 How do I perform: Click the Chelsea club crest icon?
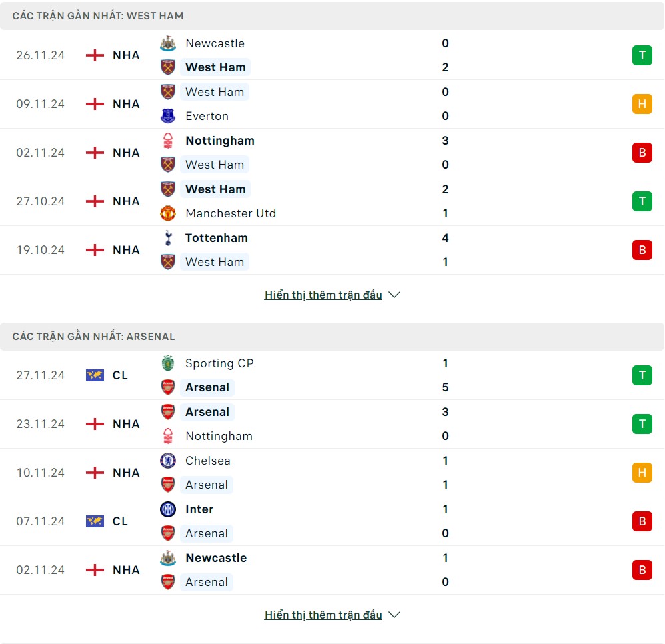168,461
